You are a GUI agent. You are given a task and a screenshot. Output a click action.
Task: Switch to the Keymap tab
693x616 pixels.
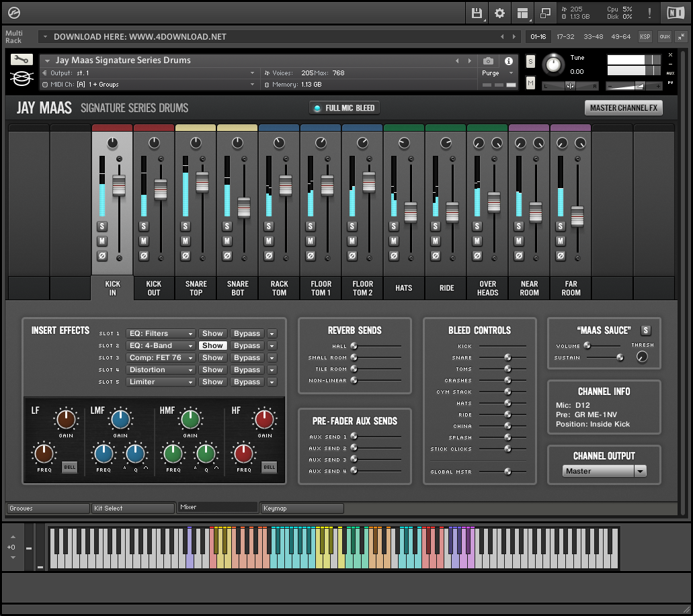click(302, 509)
